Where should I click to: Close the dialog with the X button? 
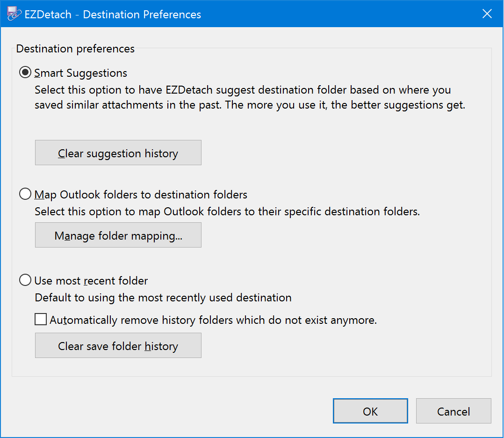[x=487, y=14]
